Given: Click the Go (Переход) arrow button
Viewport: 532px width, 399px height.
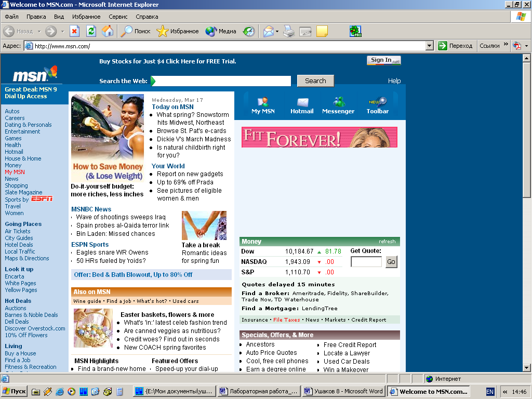Looking at the screenshot, I should point(455,46).
